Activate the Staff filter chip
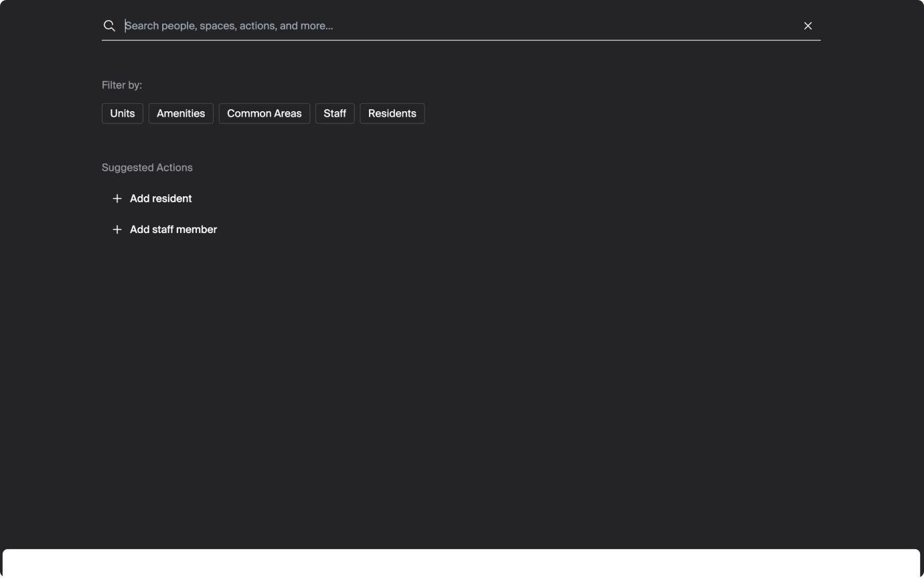This screenshot has height=578, width=924. coord(335,113)
